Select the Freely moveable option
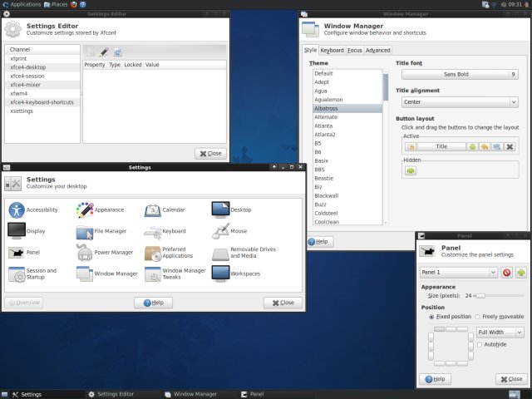The image size is (532, 399). pos(477,317)
